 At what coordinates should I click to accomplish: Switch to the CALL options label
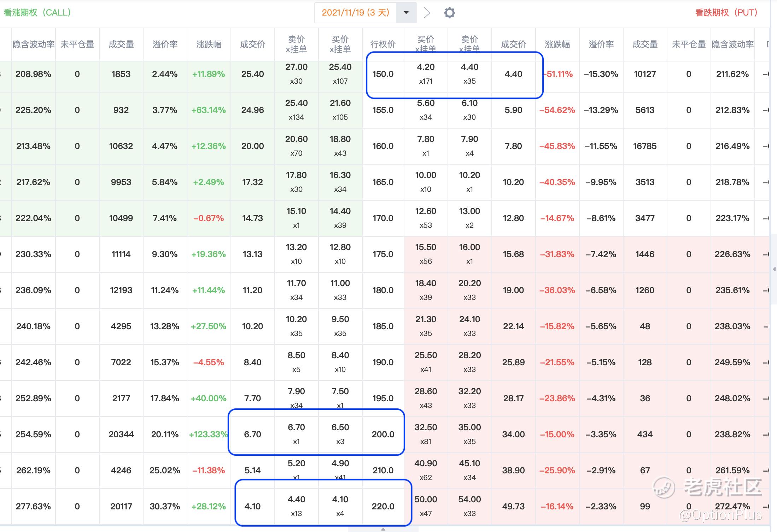(x=37, y=13)
